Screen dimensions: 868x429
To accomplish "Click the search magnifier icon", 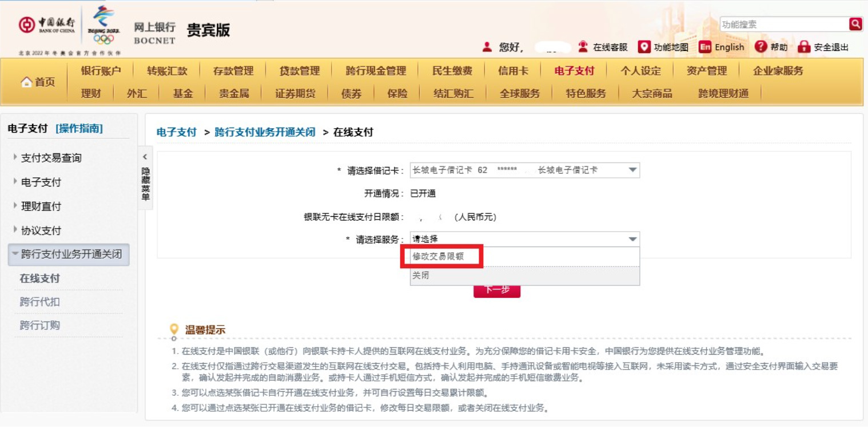I will 855,24.
